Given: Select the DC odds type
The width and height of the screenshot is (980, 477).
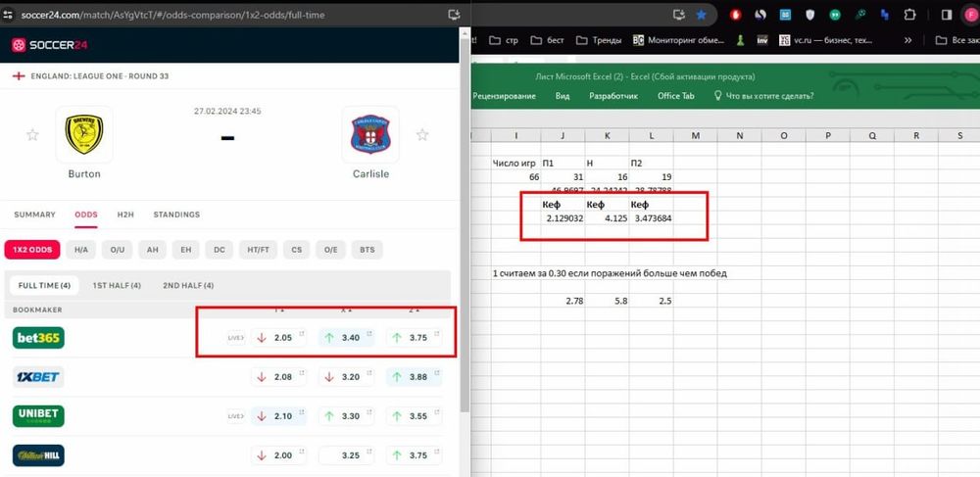Looking at the screenshot, I should pos(219,250).
